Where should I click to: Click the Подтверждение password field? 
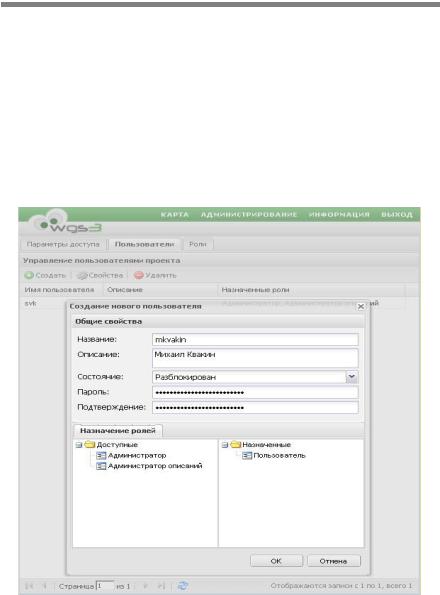click(x=255, y=408)
